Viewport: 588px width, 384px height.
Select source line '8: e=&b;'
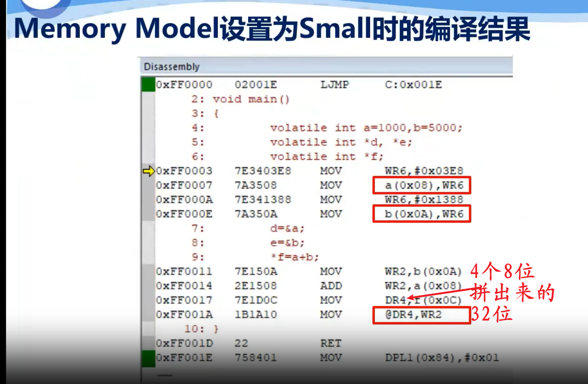click(249, 243)
